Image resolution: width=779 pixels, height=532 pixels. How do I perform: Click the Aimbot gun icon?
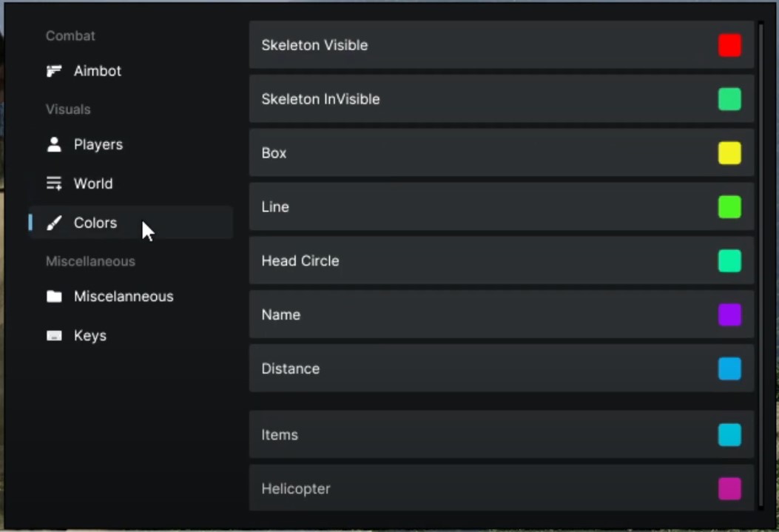tap(54, 71)
